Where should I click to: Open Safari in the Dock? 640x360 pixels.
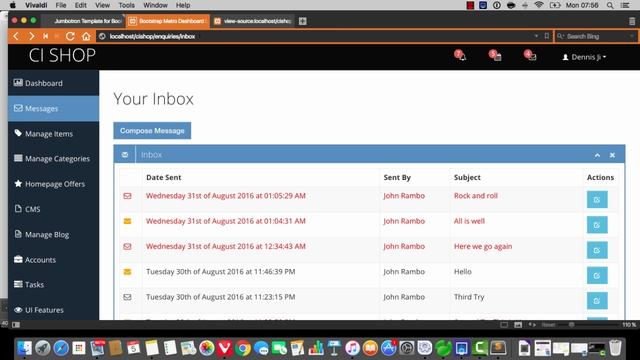point(61,348)
